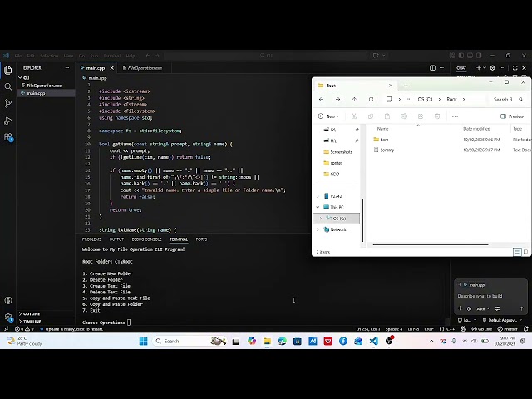Go forward in File Explorer navigation
Screen dimensions: 532x399
click(337, 100)
